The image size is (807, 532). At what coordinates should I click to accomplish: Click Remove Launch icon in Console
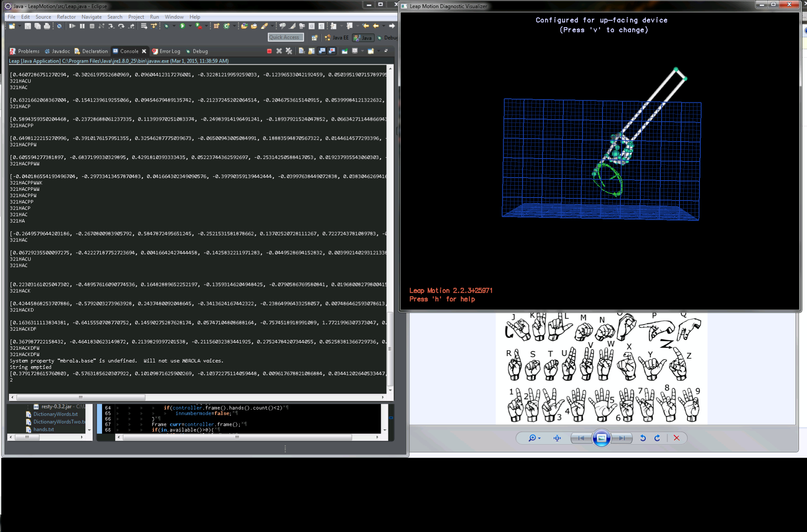279,51
